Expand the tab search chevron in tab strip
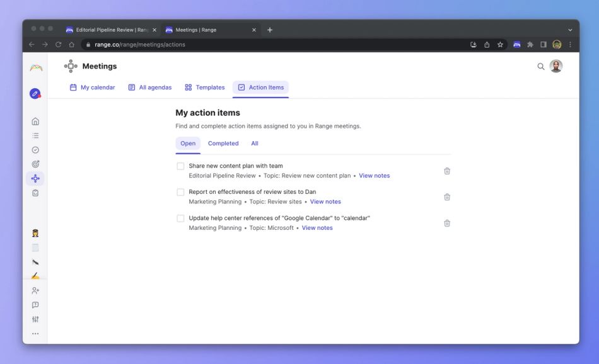 (x=570, y=30)
